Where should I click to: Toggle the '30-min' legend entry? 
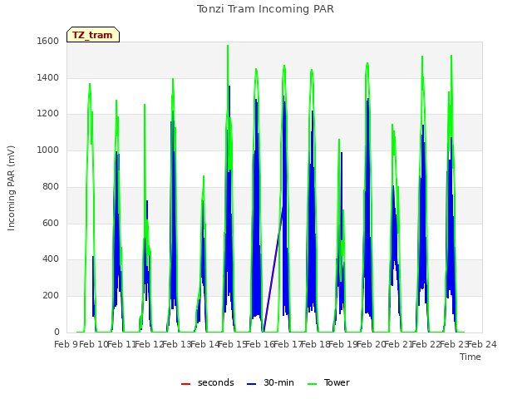(270, 382)
